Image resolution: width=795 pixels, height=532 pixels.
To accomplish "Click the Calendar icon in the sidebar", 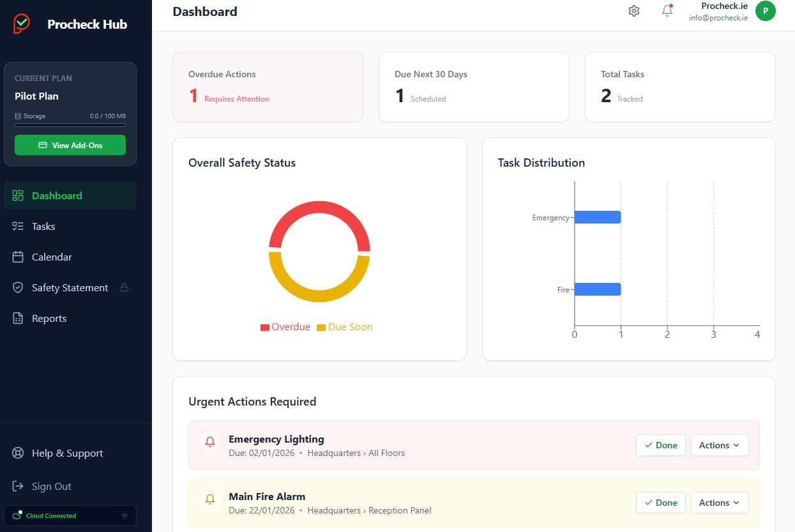I will tap(18, 257).
